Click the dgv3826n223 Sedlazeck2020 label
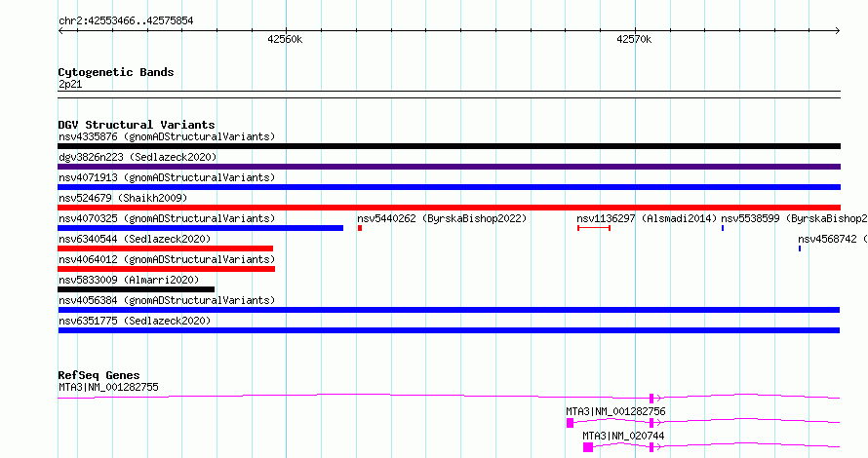The height and width of the screenshot is (458, 868). tap(138, 157)
